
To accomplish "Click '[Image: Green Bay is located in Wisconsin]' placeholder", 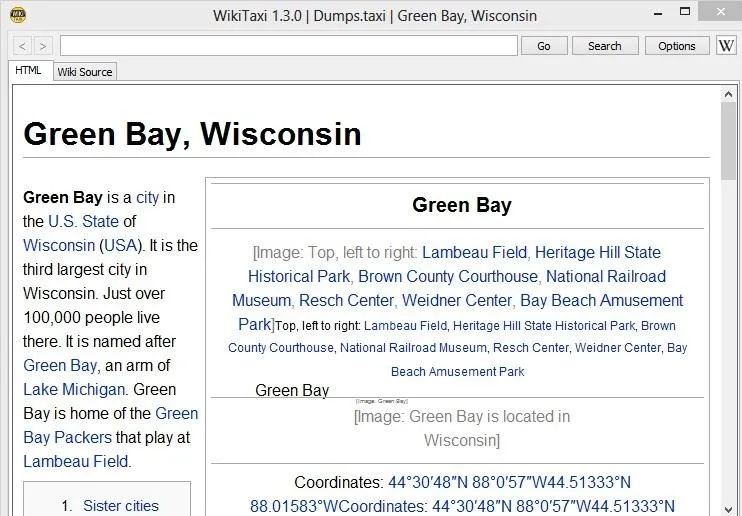I will [x=462, y=428].
